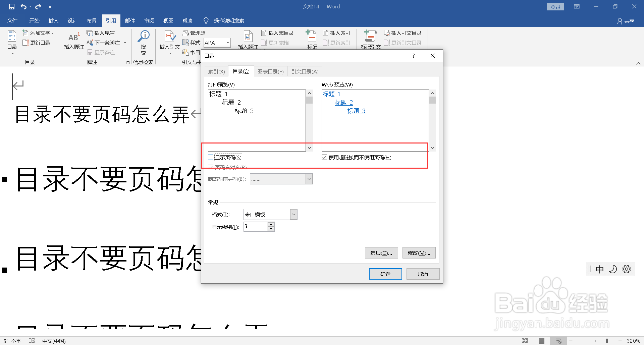
Task: Undo the last action
Action: (23, 7)
